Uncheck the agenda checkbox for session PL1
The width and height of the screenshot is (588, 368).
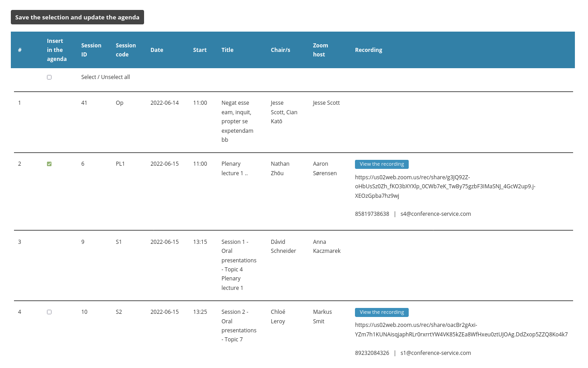[49, 164]
